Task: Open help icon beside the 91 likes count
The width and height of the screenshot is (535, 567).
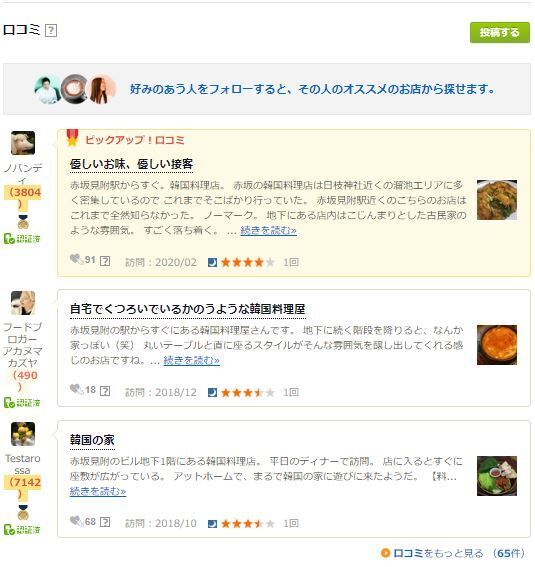Action: click(105, 261)
